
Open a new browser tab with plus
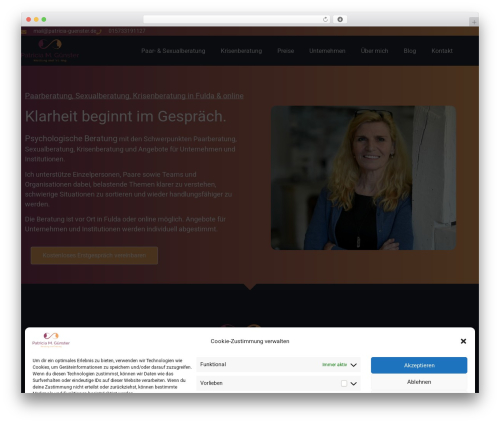click(x=474, y=22)
